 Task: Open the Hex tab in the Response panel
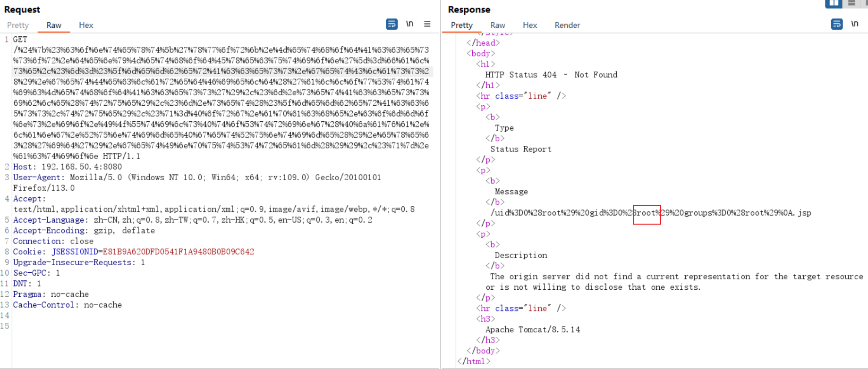click(x=530, y=25)
